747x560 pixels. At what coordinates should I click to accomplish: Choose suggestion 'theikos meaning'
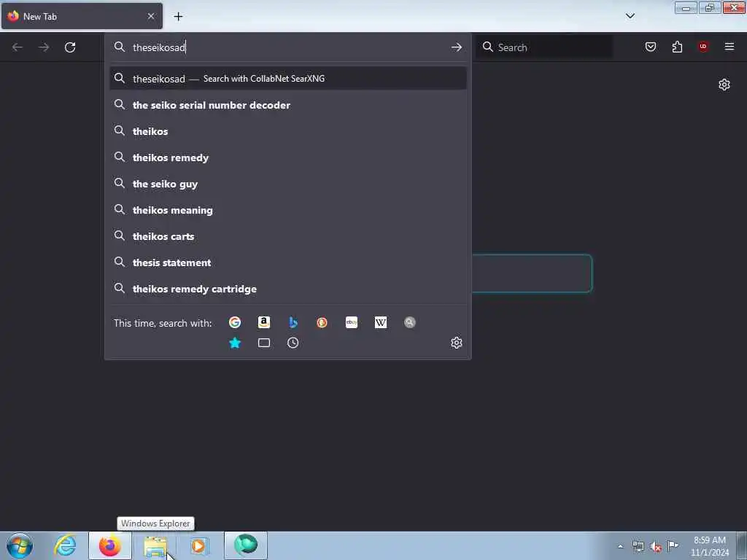(288, 210)
